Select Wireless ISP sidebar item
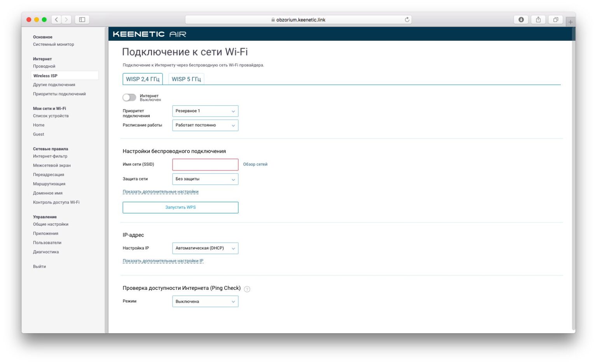 pyautogui.click(x=65, y=76)
